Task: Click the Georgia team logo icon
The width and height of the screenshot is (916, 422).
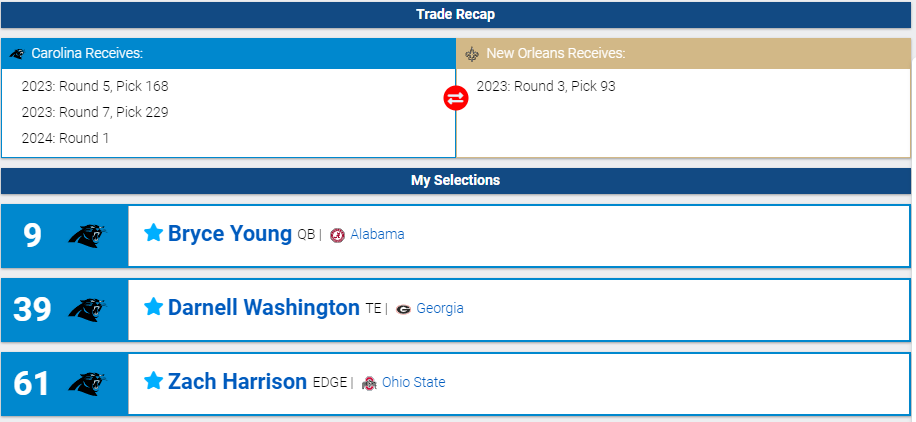Action: click(403, 309)
